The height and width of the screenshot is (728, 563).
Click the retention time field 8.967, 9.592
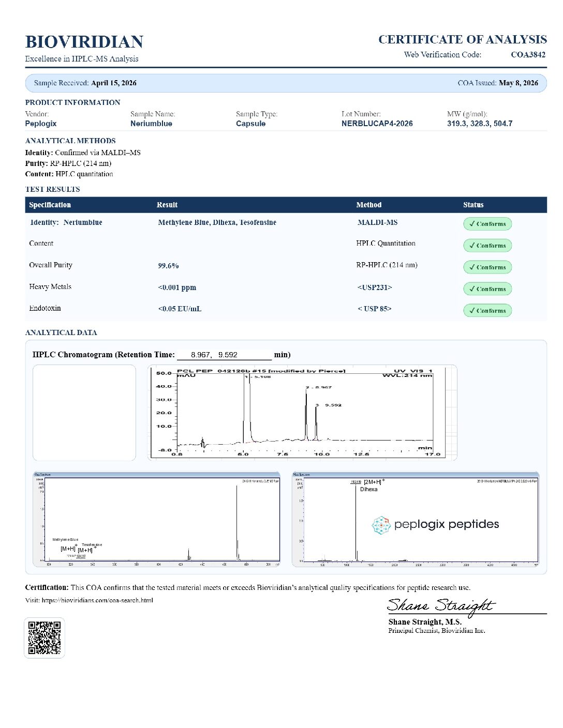pos(224,355)
